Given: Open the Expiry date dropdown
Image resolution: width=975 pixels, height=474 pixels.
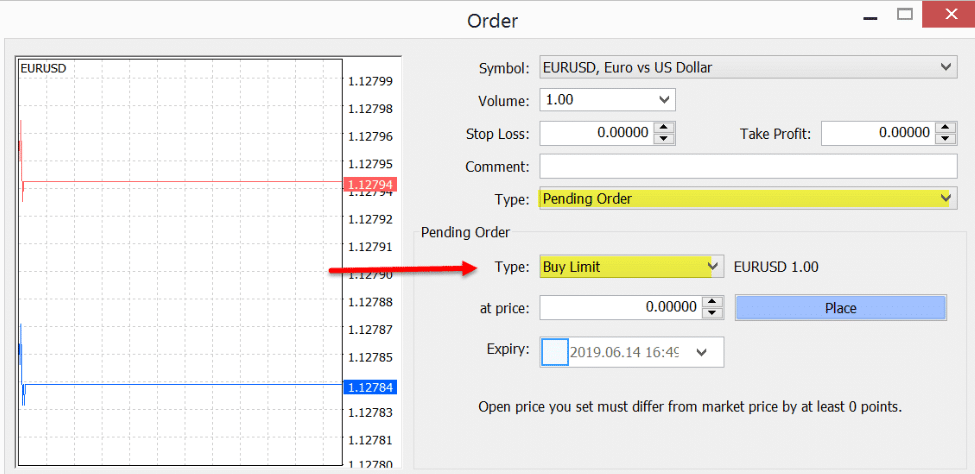Looking at the screenshot, I should click(702, 352).
